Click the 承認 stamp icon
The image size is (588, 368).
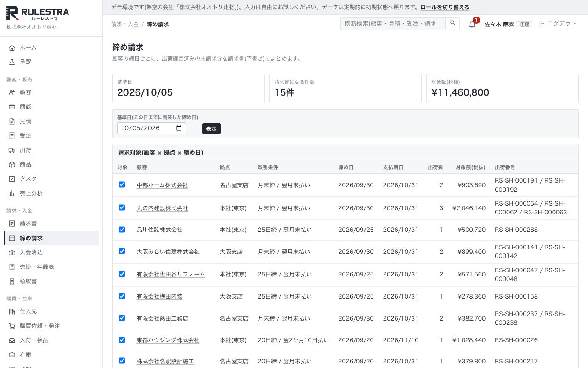[12, 62]
